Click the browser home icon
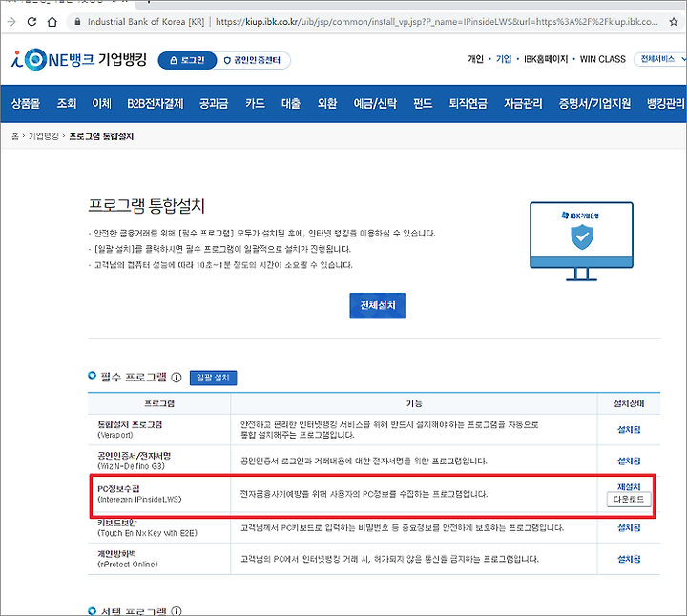The width and height of the screenshot is (687, 616). pyautogui.click(x=52, y=21)
